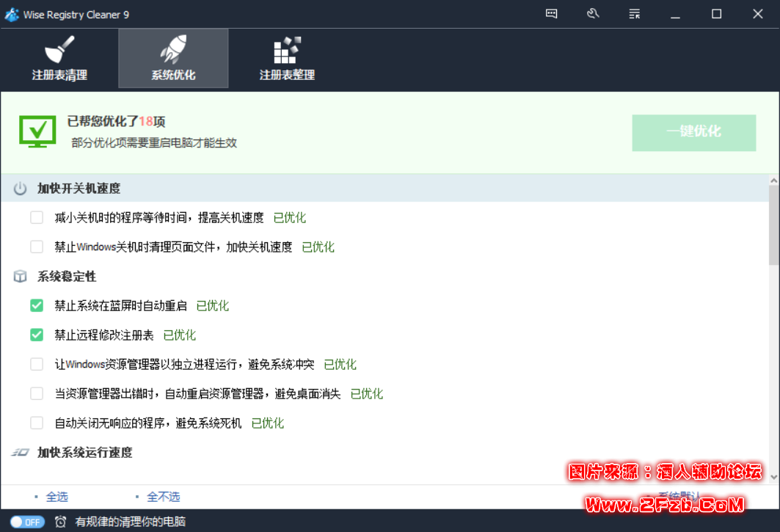Open the 注册表整理 tab
Viewport: 780px width, 532px height.
coord(287,58)
